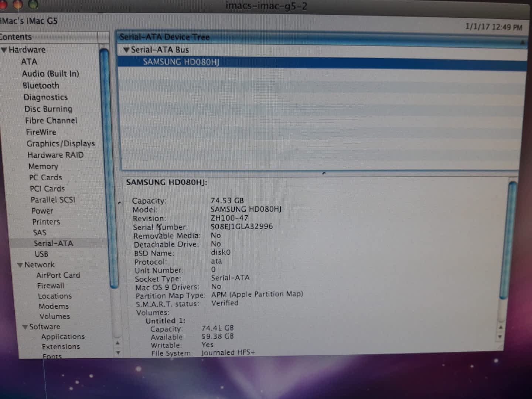Viewport: 532px width, 399px height.
Task: Select FireWire in the sidebar
Action: 41,132
